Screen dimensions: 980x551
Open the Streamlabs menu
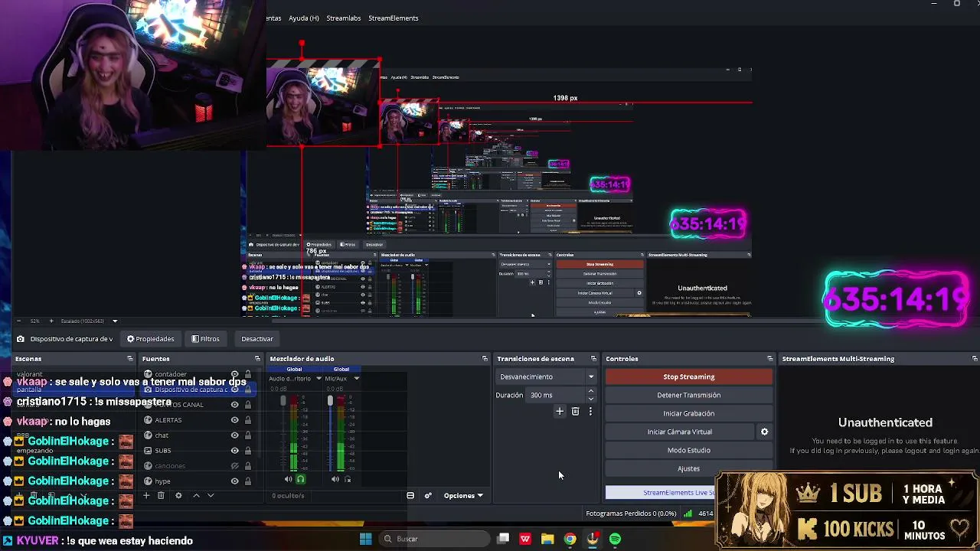click(344, 18)
